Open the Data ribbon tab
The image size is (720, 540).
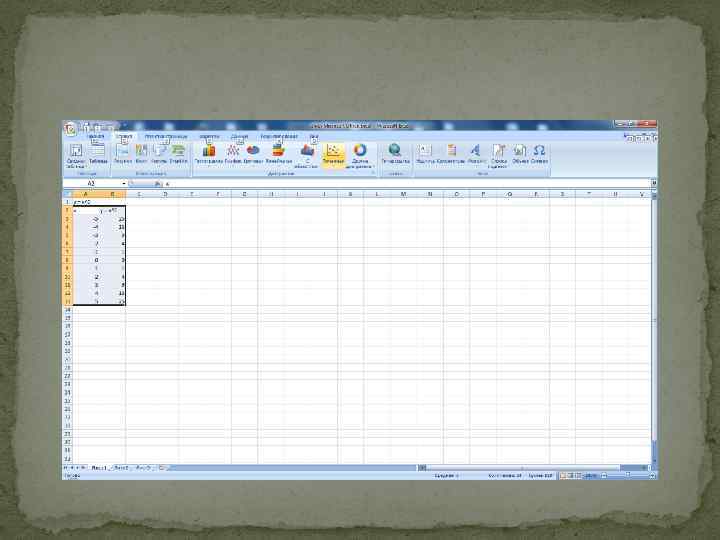click(x=239, y=136)
